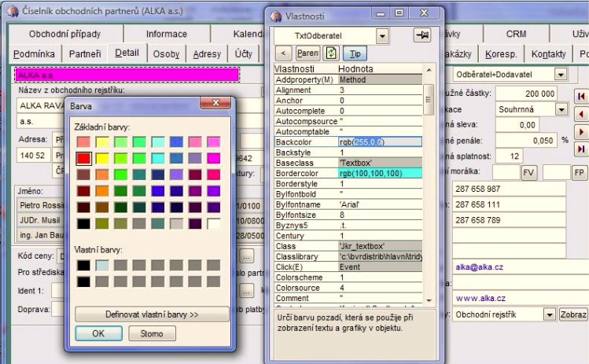589x364 pixels.
Task: Click the postal code field 140 52
Action: click(x=33, y=156)
